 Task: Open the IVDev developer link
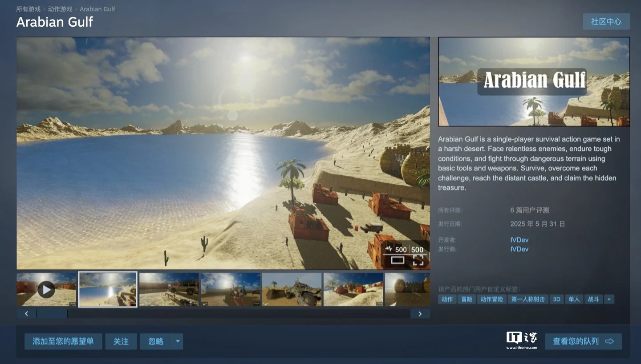(x=519, y=240)
